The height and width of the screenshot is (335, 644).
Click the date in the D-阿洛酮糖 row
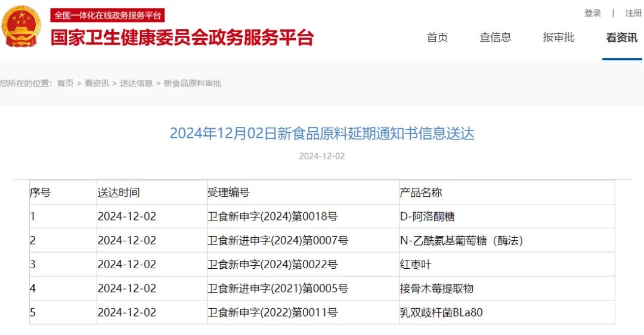(x=127, y=216)
